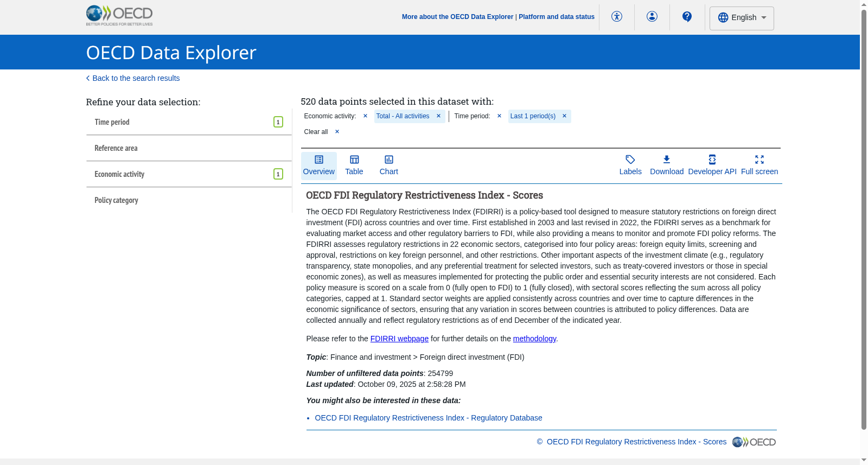Expand the Reference area filter
The height and width of the screenshot is (465, 868).
[x=189, y=148]
